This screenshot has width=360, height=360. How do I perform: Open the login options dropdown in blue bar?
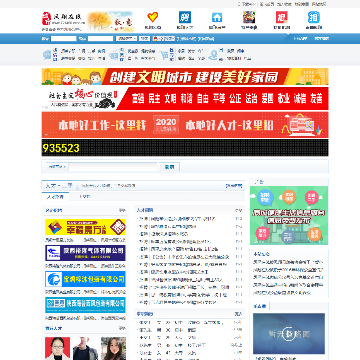coord(126,39)
